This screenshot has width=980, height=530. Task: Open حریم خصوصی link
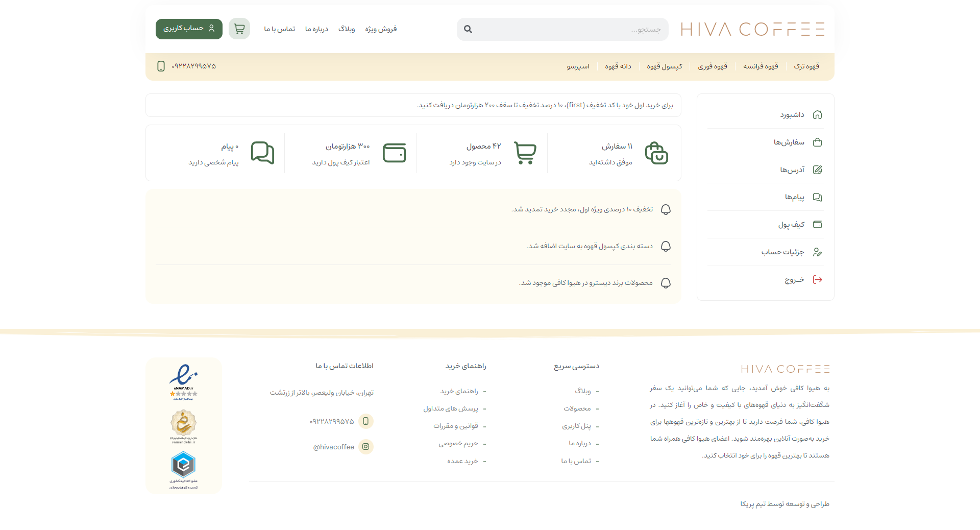(458, 444)
